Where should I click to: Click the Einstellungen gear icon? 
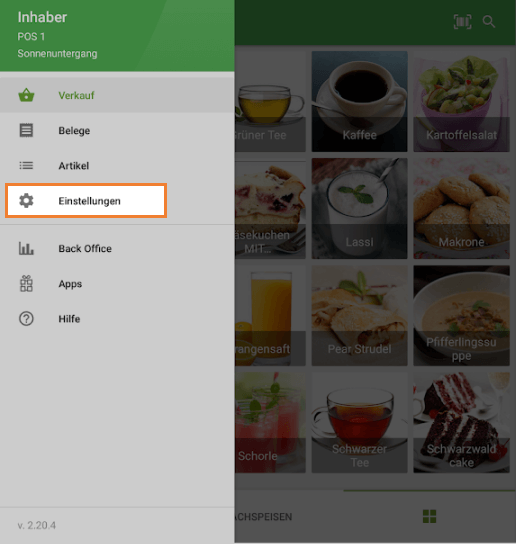click(x=26, y=201)
